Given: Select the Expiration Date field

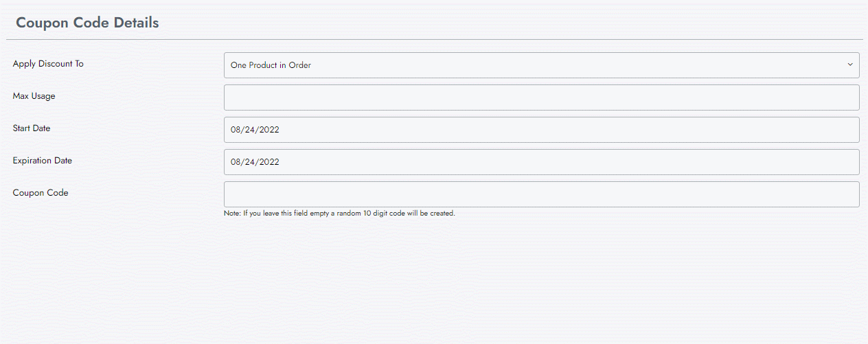Looking at the screenshot, I should click(541, 162).
